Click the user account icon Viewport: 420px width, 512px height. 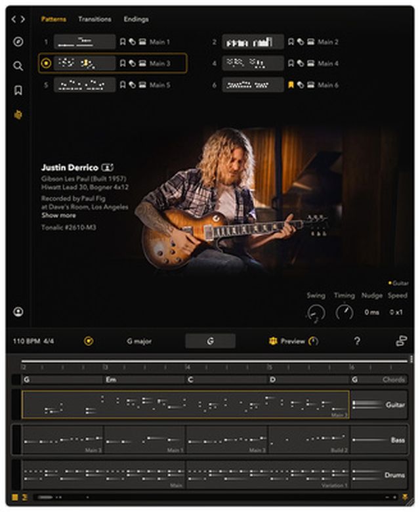[18, 312]
